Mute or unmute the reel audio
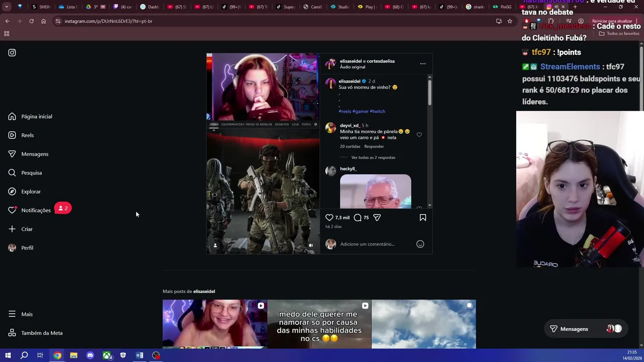This screenshot has width=644, height=362. 310,245
